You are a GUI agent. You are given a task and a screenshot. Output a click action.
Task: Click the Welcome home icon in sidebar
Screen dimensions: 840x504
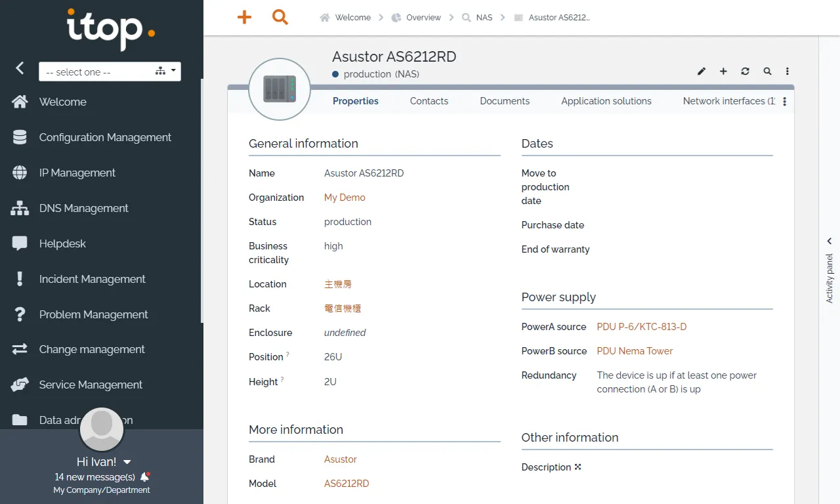coord(20,102)
